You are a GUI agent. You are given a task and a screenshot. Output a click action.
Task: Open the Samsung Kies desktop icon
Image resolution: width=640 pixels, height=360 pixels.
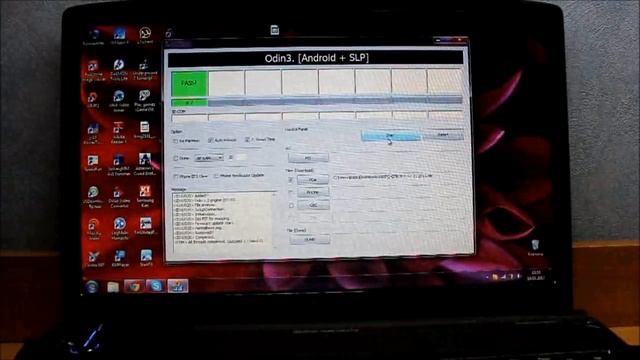pyautogui.click(x=145, y=196)
